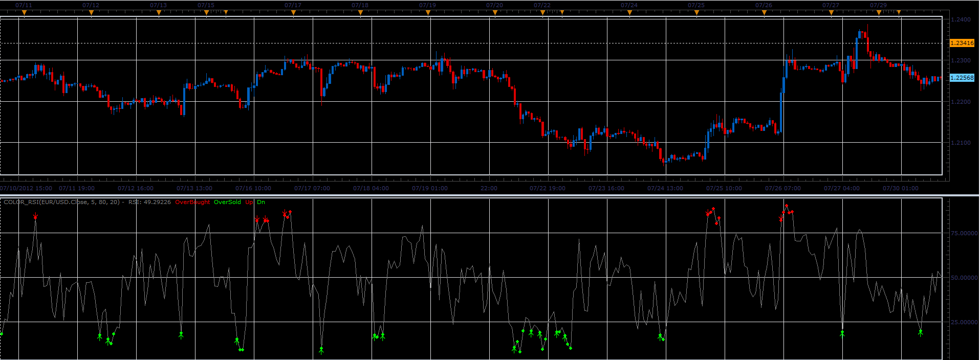Select the orange marker directly beneath the 07/15 label

coord(206,13)
